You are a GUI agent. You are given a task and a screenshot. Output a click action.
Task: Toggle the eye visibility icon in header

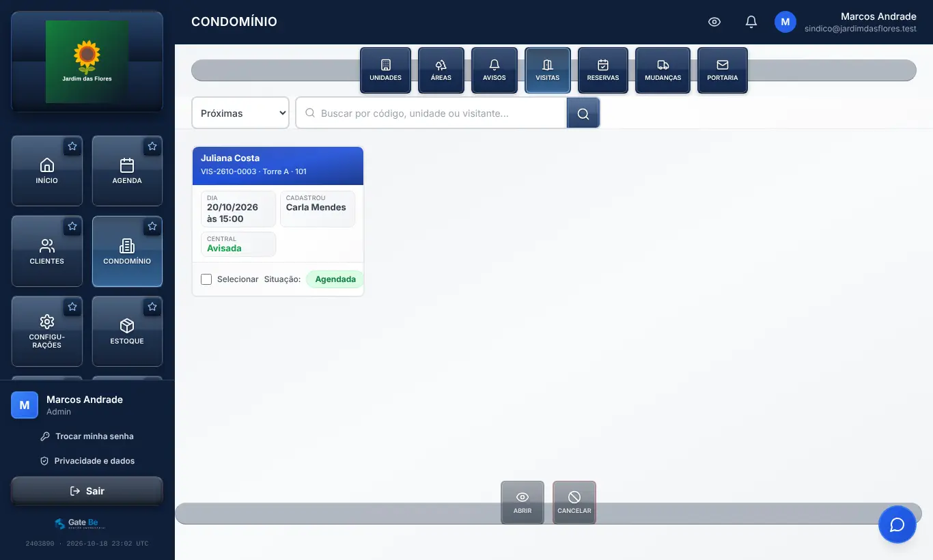pyautogui.click(x=714, y=22)
